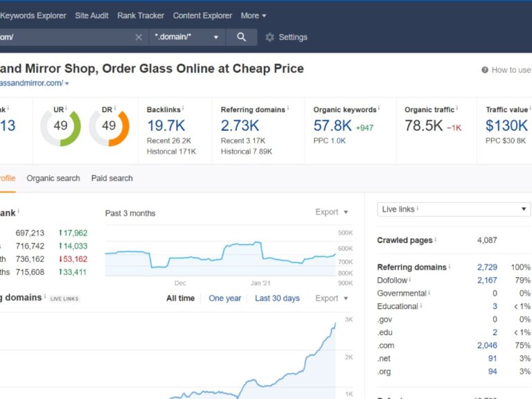
Task: Expand the More menu
Action: pos(254,16)
